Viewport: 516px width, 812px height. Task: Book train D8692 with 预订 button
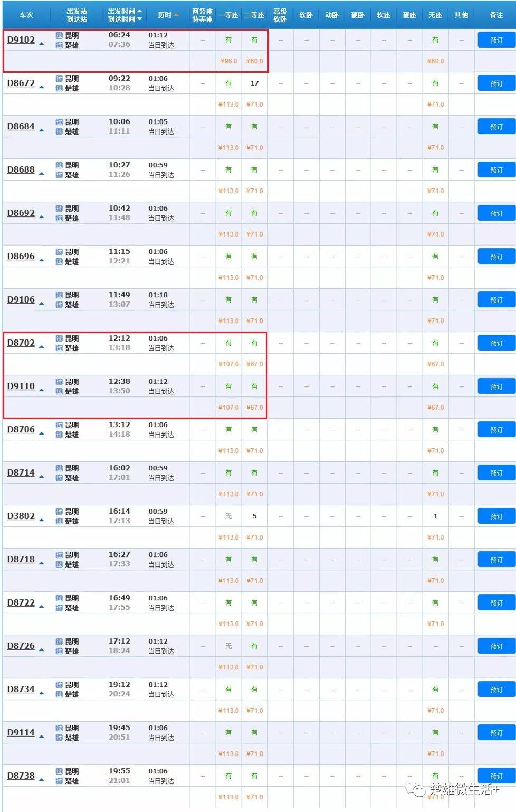click(x=496, y=213)
